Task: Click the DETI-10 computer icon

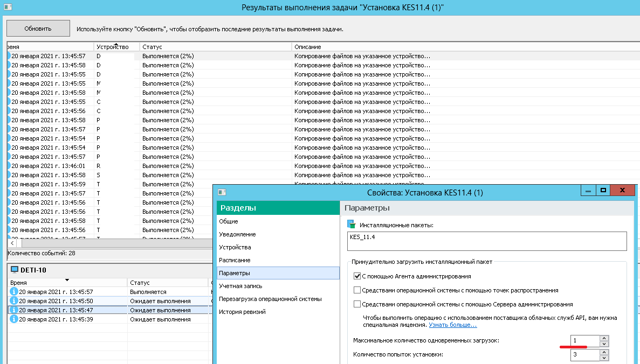Action: [x=15, y=269]
